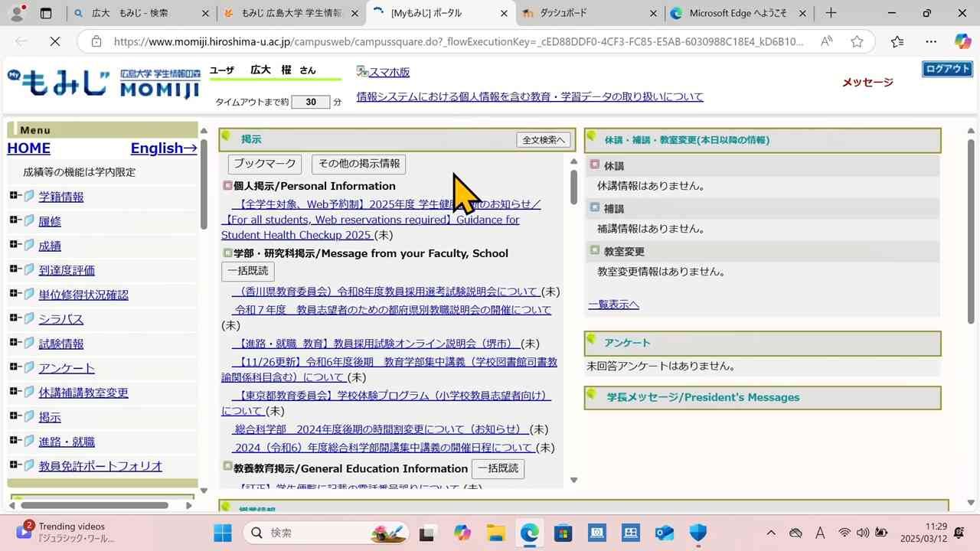
Task: Expand 試験情報 menu node
Action: pos(14,343)
